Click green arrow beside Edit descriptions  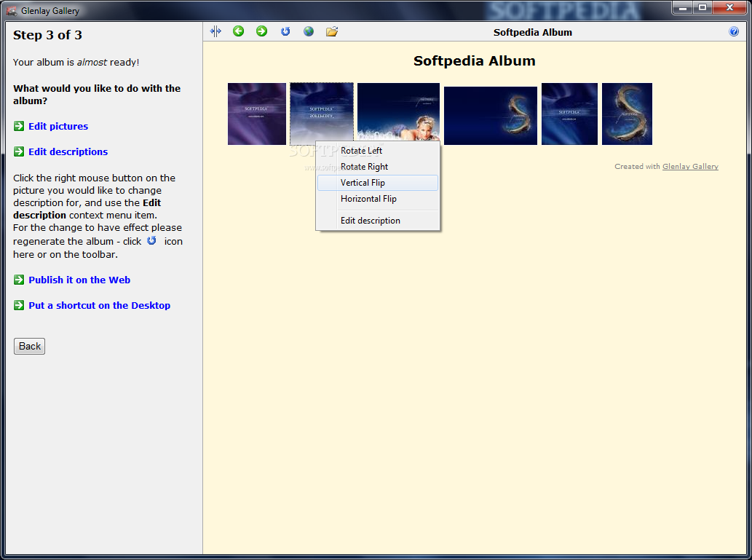coord(19,151)
